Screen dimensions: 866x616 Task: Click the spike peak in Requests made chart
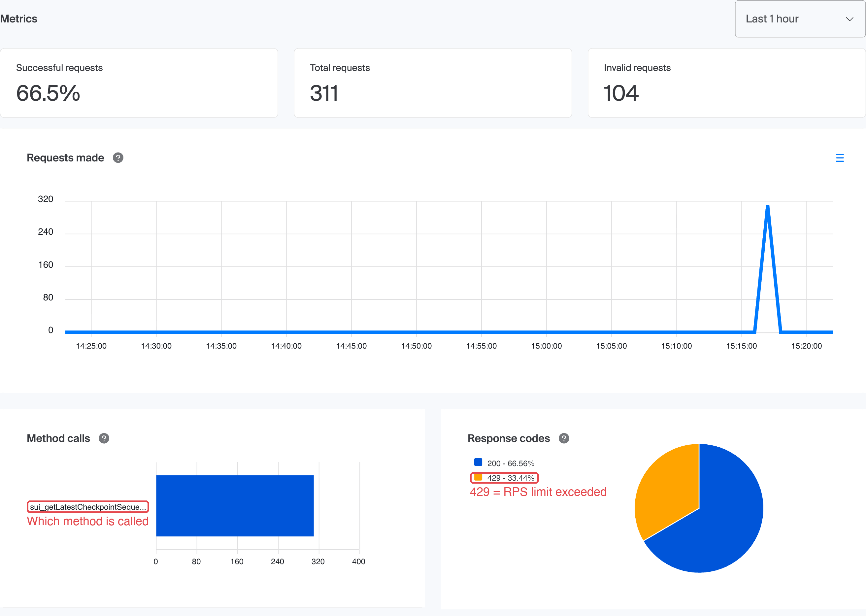[x=767, y=206]
